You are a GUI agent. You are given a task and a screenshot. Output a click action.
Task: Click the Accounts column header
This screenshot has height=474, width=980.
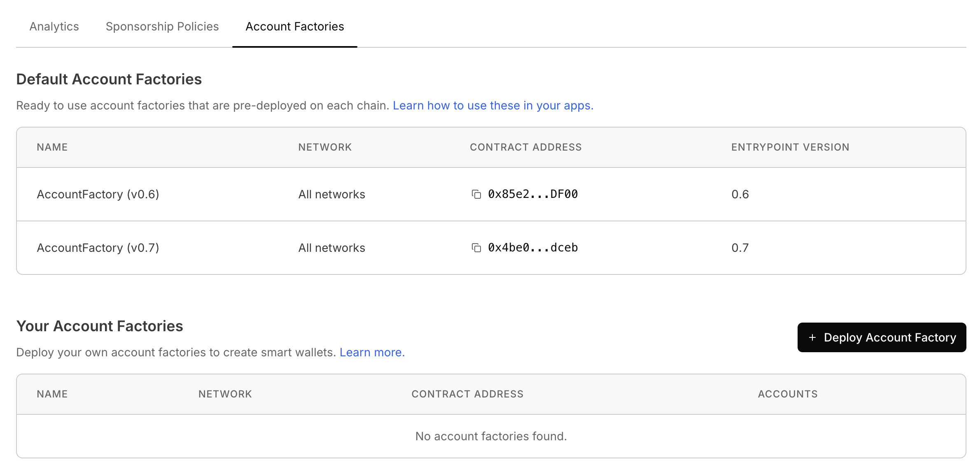(787, 394)
